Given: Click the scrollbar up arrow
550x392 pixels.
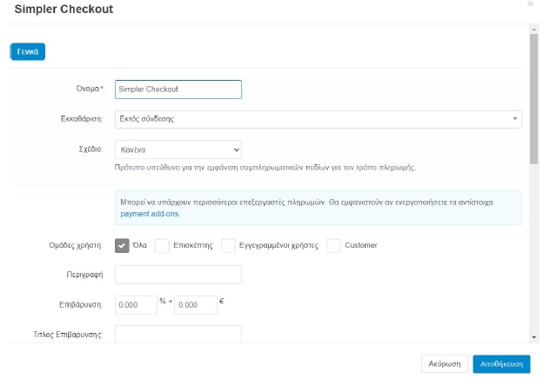Looking at the screenshot, I should pos(533,30).
